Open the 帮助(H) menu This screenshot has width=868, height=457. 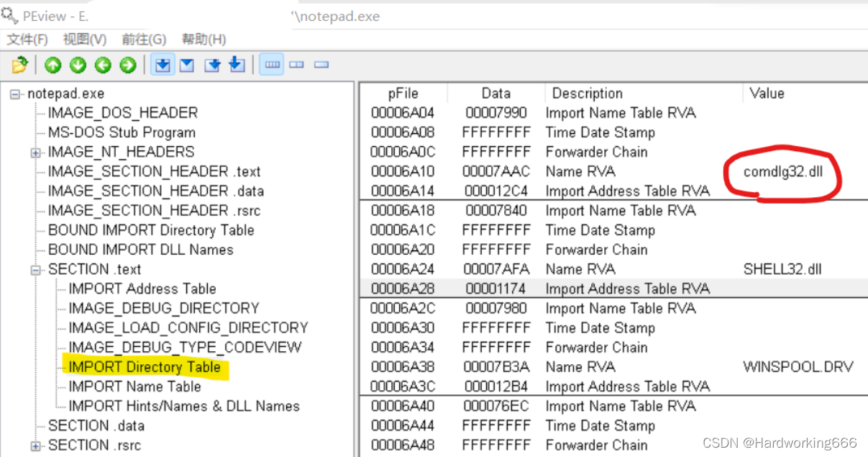coord(204,39)
